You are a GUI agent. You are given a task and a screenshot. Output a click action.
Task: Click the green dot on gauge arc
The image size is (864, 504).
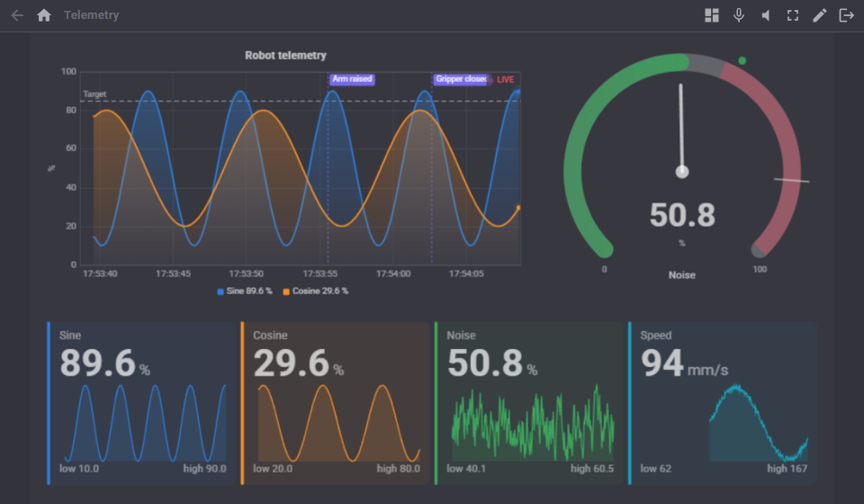[x=742, y=60]
